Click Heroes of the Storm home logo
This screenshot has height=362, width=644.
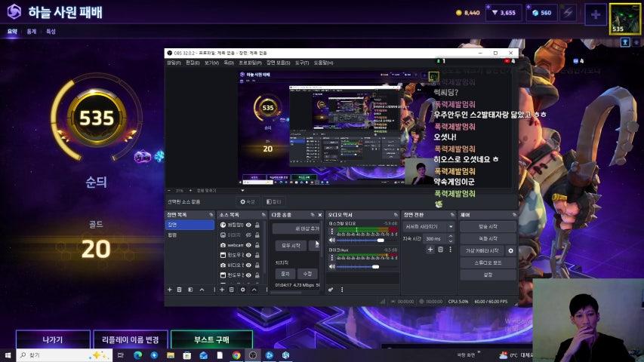14,11
